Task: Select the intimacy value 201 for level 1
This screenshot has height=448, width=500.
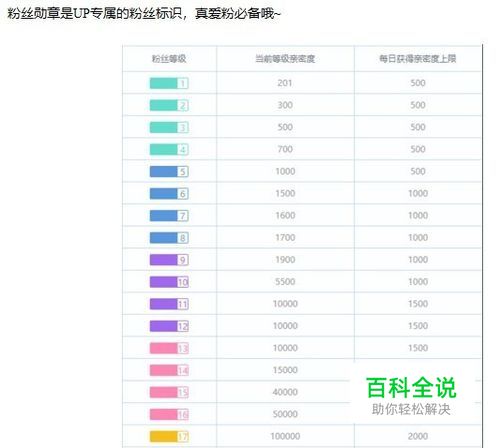Action: click(285, 83)
